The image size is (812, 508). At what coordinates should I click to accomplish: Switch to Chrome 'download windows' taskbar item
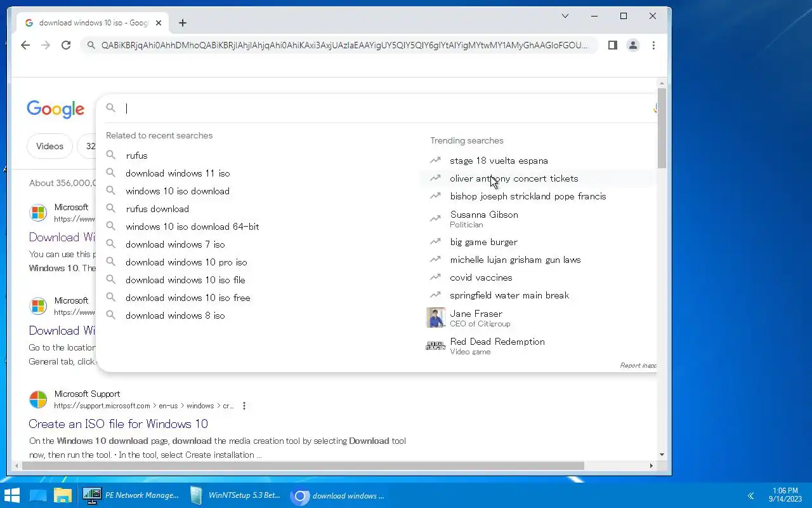[339, 495]
